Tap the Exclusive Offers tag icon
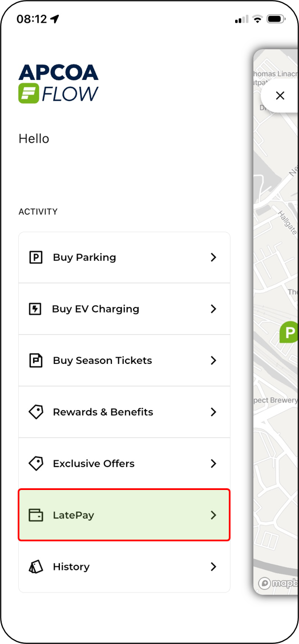The height and width of the screenshot is (644, 299). click(x=36, y=464)
